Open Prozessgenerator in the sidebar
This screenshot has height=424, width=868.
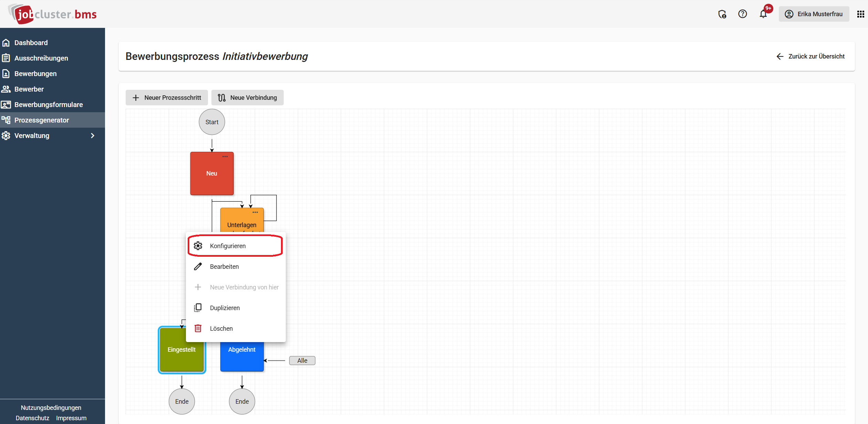pos(52,120)
